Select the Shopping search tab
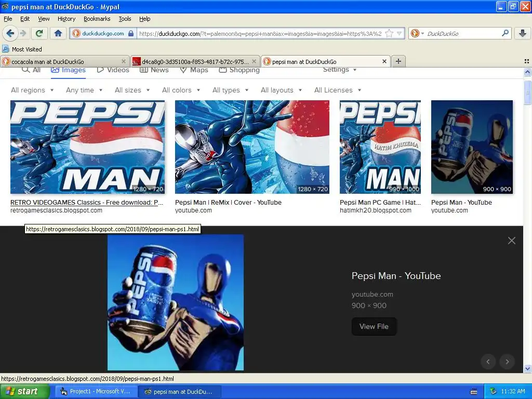 click(x=239, y=70)
